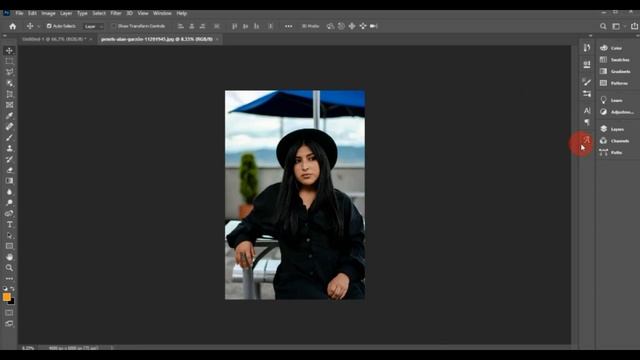Open the Edit Toolbar three-dots menu
Screen dimensions: 640x360
pyautogui.click(x=9, y=279)
